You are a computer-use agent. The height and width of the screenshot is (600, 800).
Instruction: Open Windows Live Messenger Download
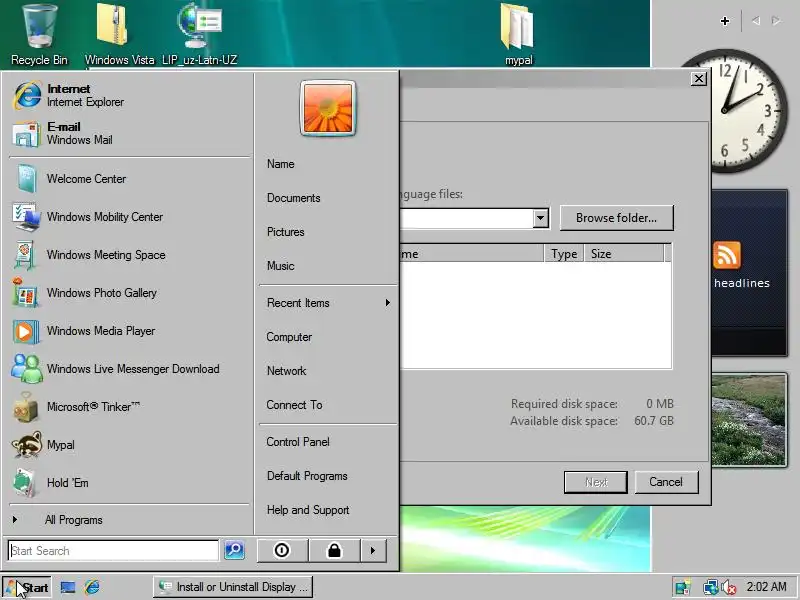tap(130, 369)
